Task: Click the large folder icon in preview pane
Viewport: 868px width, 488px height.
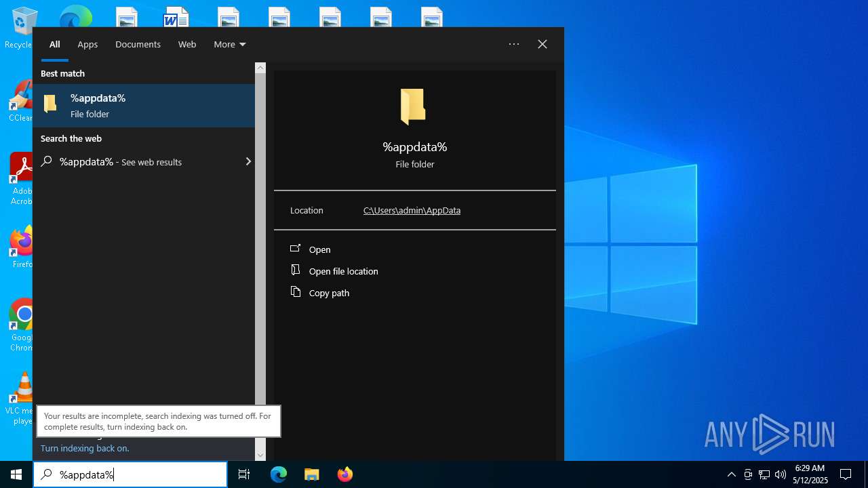Action: [413, 107]
